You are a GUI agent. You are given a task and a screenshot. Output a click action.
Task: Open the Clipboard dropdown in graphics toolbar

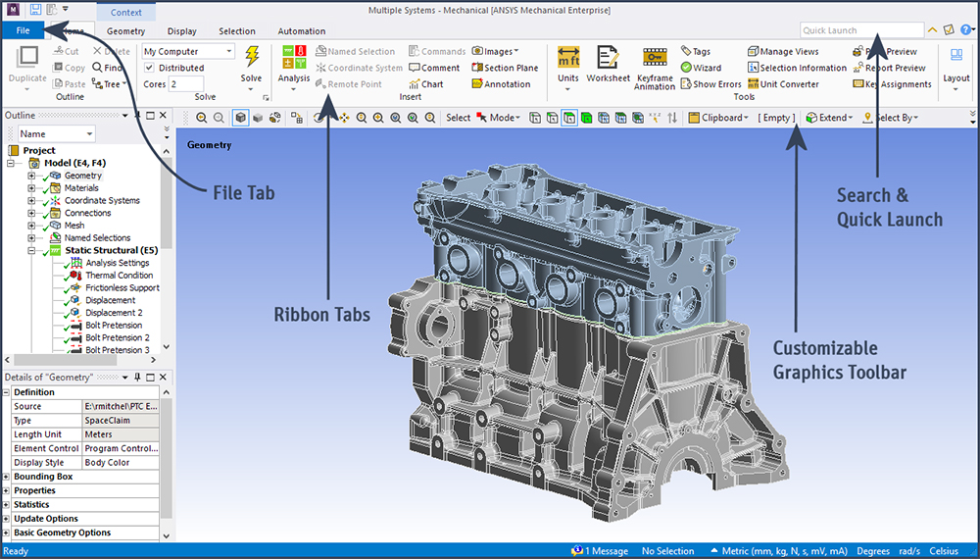(x=721, y=118)
